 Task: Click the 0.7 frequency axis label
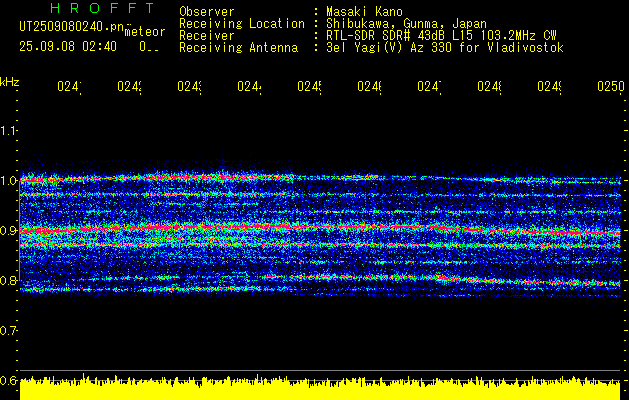(8, 330)
